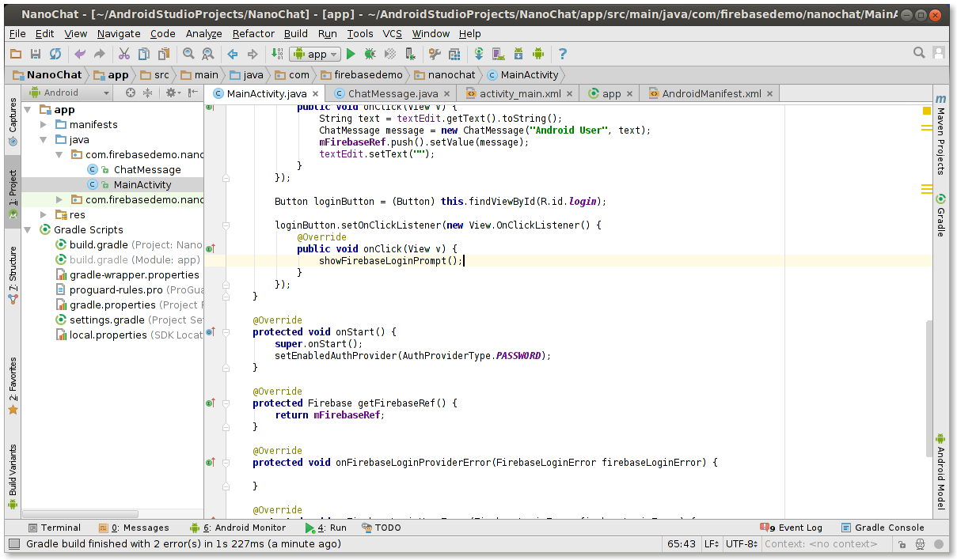Expand the res folder
The width and height of the screenshot is (957, 560).
[x=44, y=214]
